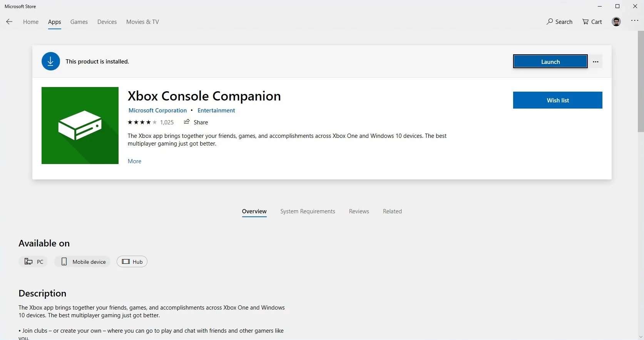The image size is (644, 340).
Task: Open more options beside Launch
Action: click(x=595, y=62)
